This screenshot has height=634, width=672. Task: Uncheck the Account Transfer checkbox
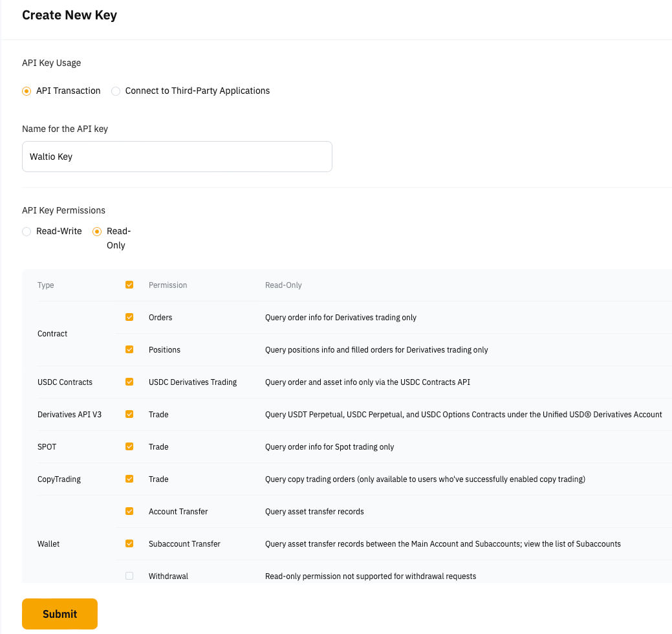129,511
